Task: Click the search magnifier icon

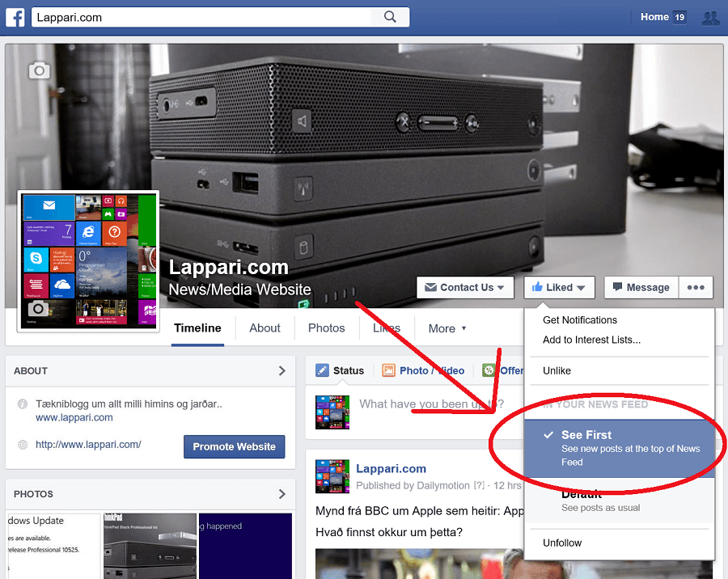Action: tap(390, 17)
